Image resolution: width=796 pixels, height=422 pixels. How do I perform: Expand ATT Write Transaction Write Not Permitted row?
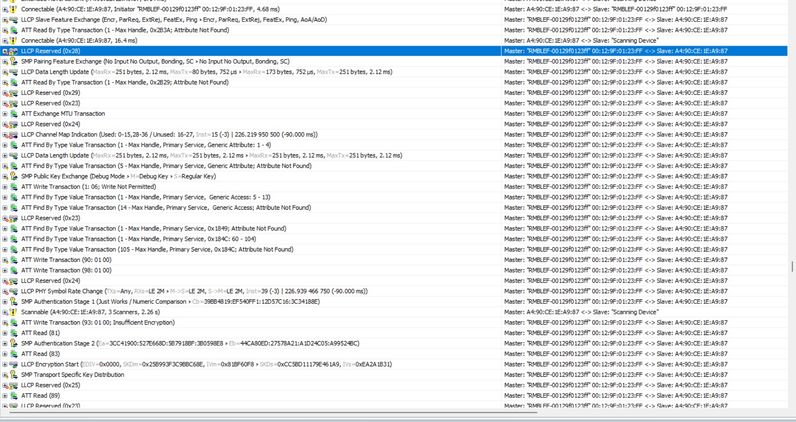pyautogui.click(x=5, y=187)
